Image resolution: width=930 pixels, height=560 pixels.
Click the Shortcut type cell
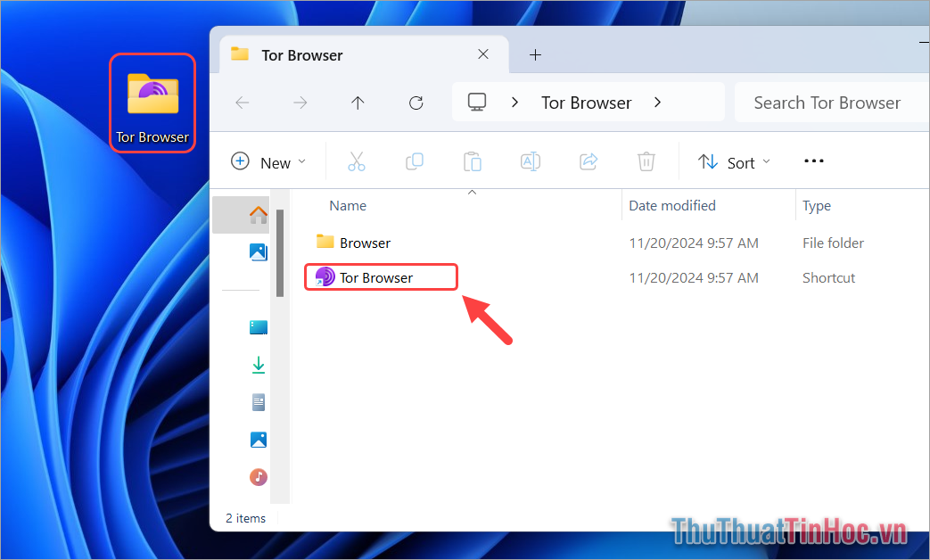(x=828, y=277)
